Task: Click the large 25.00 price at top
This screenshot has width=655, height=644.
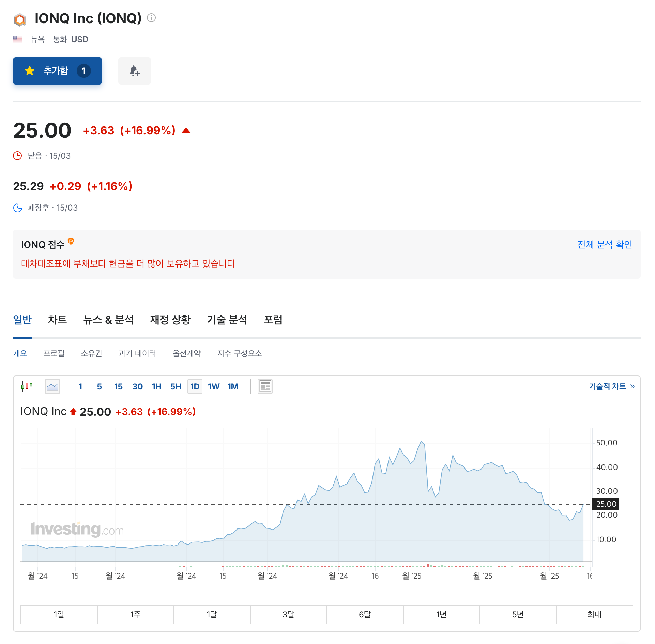Action: (x=42, y=131)
